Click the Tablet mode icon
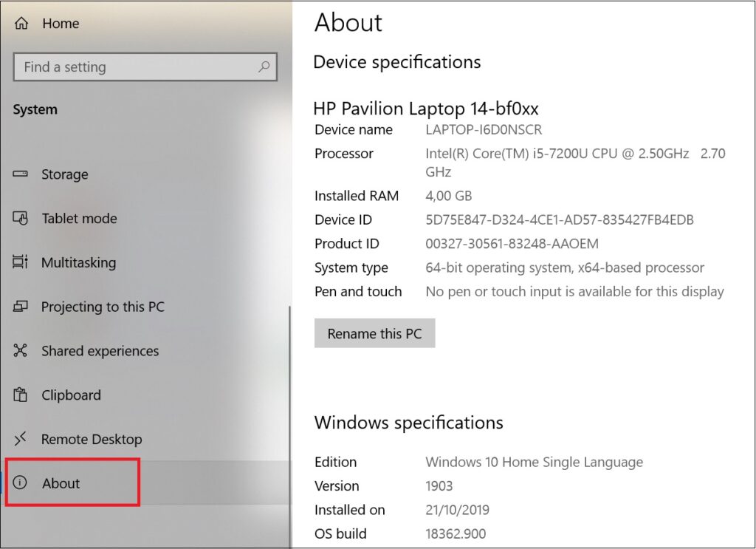756x549 pixels. (x=21, y=219)
